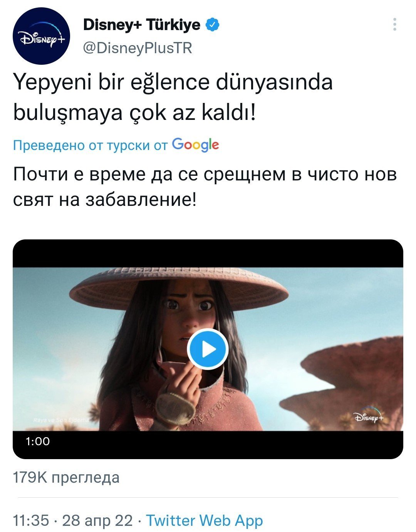Click the 'Преведено от турски от' translation label
This screenshot has width=416, height=532.
tap(91, 145)
